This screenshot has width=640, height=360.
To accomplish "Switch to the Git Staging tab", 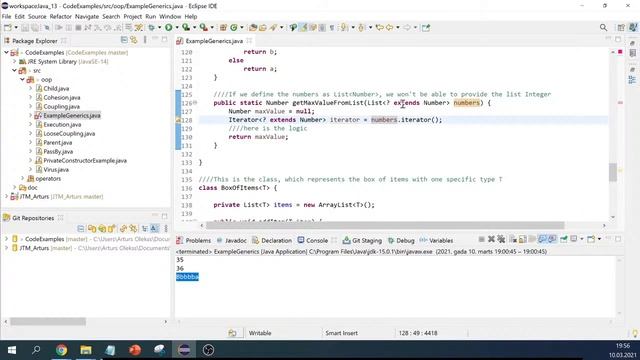I will tap(362, 240).
